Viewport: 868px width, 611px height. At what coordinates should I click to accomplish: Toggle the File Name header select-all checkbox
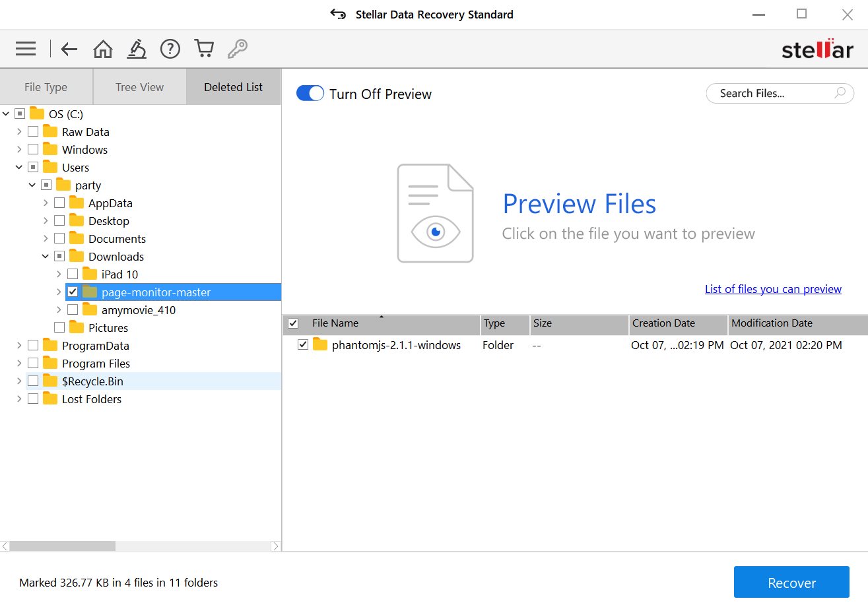[293, 323]
